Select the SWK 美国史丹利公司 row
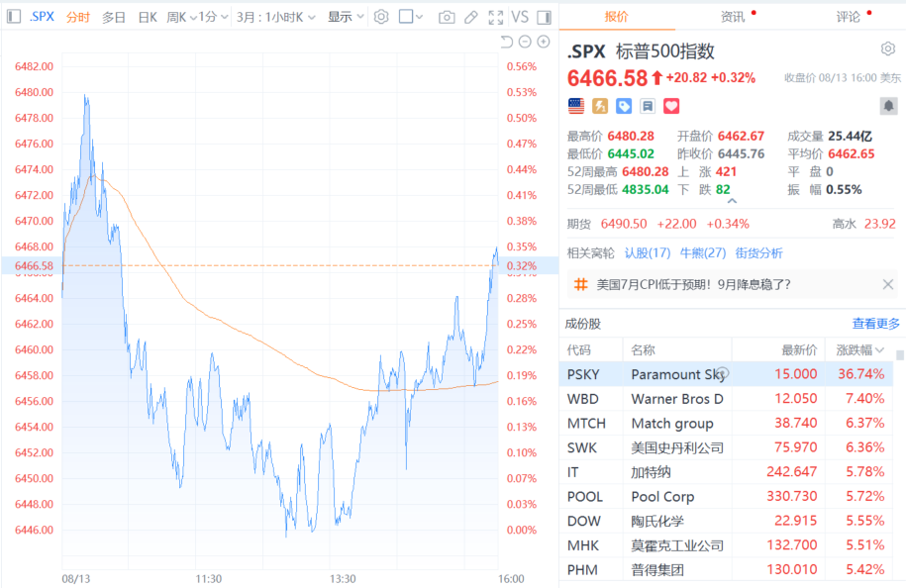Screen dimensions: 906x588 (x=727, y=447)
